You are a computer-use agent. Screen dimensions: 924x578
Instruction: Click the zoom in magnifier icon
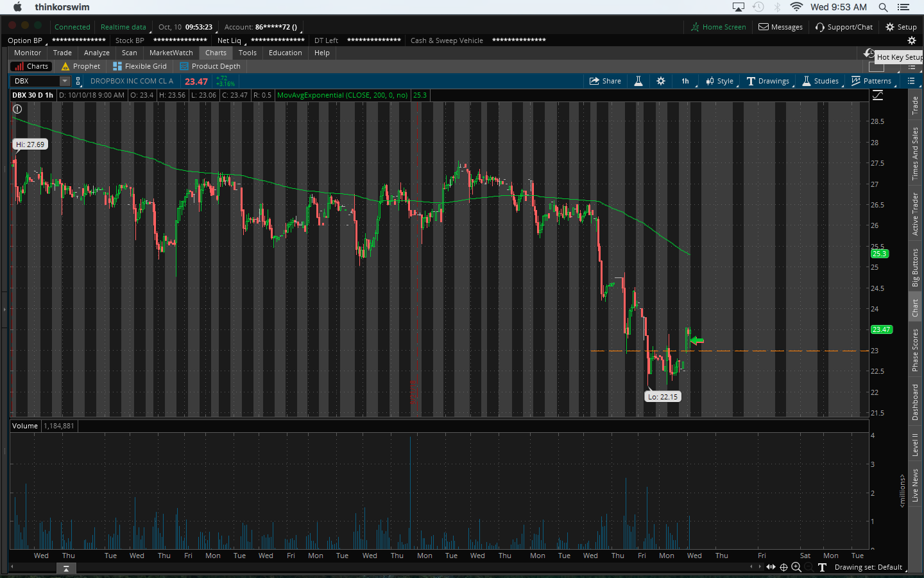point(796,567)
